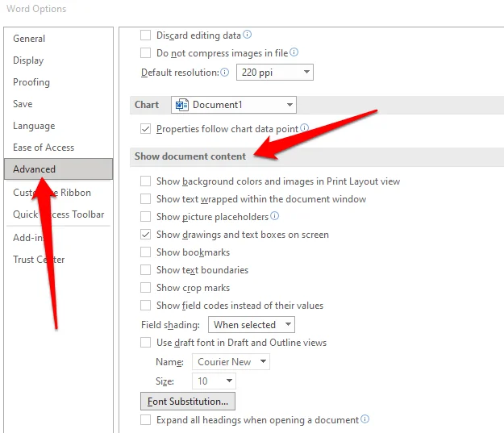
Task: Open the Chart Document1 dropdown arrow
Action: 289,105
